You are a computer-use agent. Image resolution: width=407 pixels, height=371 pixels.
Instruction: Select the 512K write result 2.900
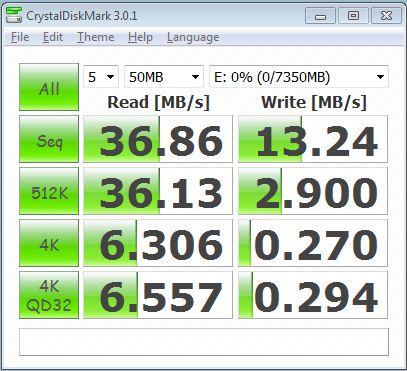[x=313, y=191]
